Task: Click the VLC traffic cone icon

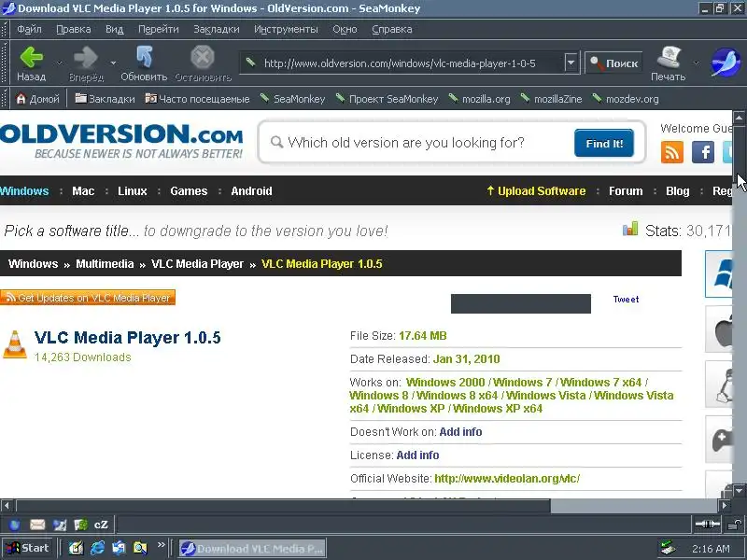Action: [15, 344]
